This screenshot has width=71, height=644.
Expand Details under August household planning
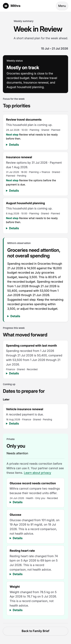click(13, 228)
